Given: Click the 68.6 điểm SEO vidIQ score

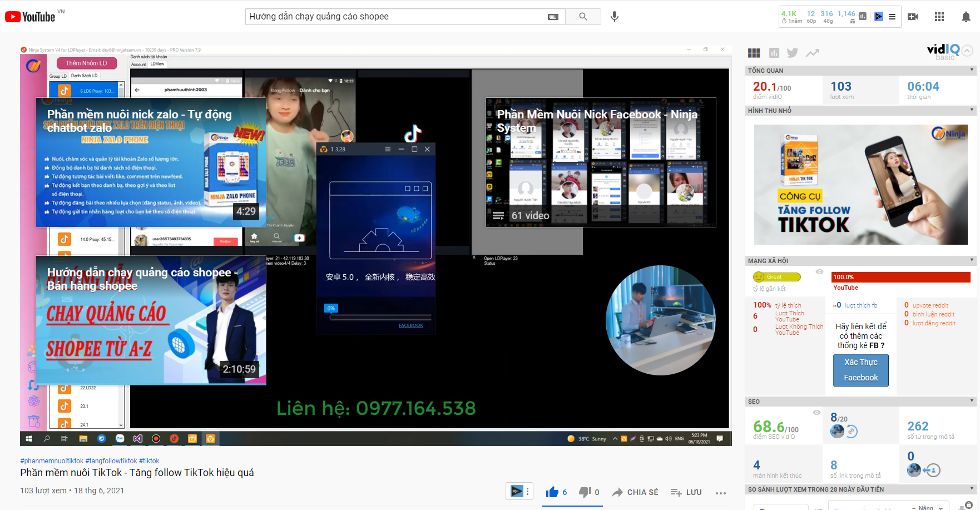Looking at the screenshot, I should click(x=776, y=427).
